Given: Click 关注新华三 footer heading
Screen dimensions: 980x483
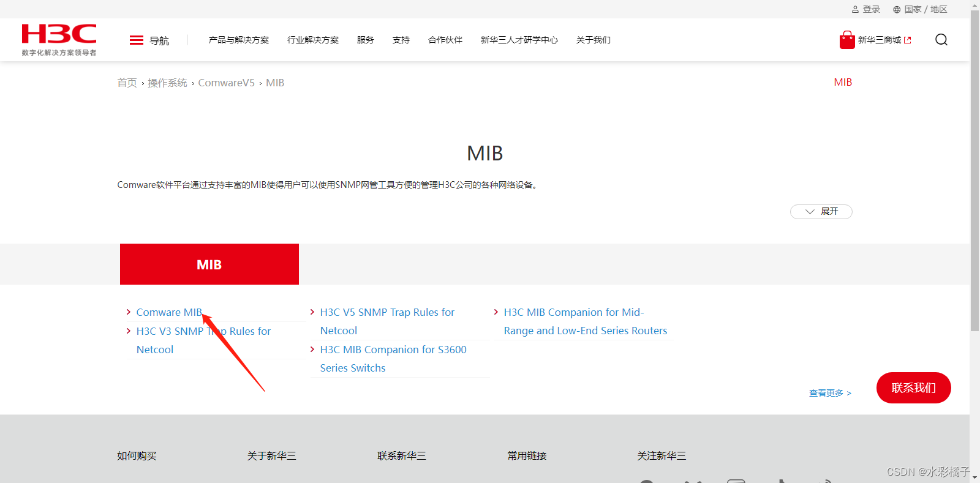Looking at the screenshot, I should pos(661,456).
